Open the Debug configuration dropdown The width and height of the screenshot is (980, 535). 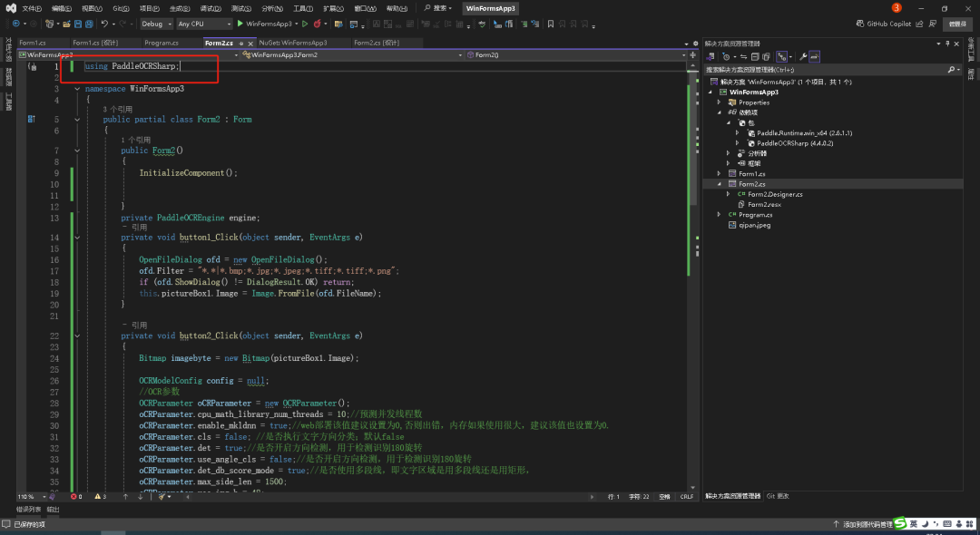(x=156, y=24)
